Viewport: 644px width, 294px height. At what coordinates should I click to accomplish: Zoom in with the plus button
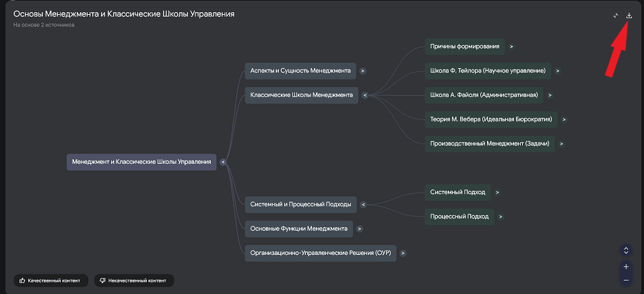[626, 266]
